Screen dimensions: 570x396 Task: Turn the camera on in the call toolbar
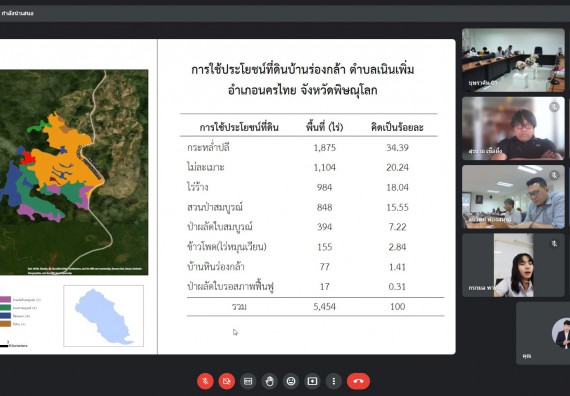click(x=226, y=381)
